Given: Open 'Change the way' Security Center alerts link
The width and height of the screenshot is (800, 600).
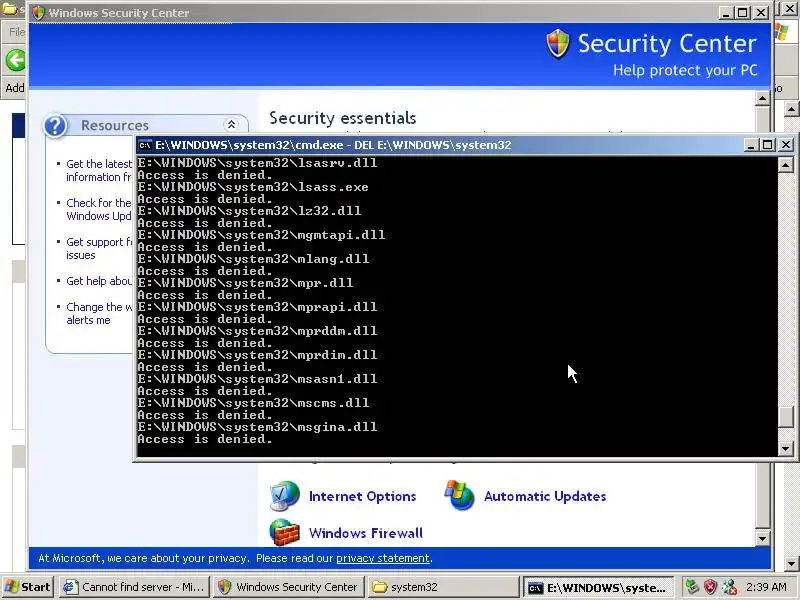Looking at the screenshot, I should (99, 313).
